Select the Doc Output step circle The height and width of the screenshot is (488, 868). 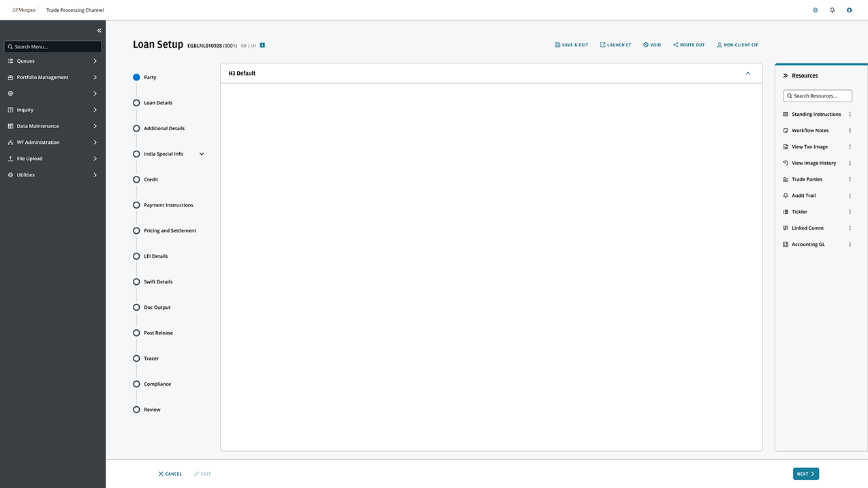tap(136, 307)
